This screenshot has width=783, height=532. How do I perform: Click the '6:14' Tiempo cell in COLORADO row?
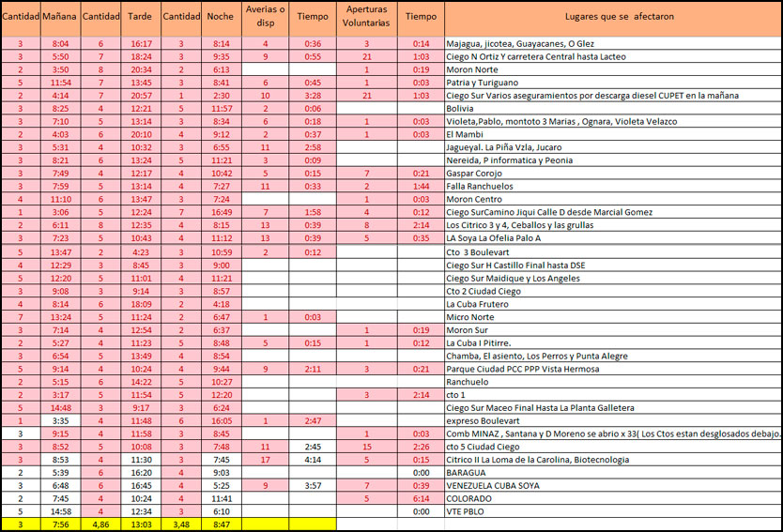(421, 498)
